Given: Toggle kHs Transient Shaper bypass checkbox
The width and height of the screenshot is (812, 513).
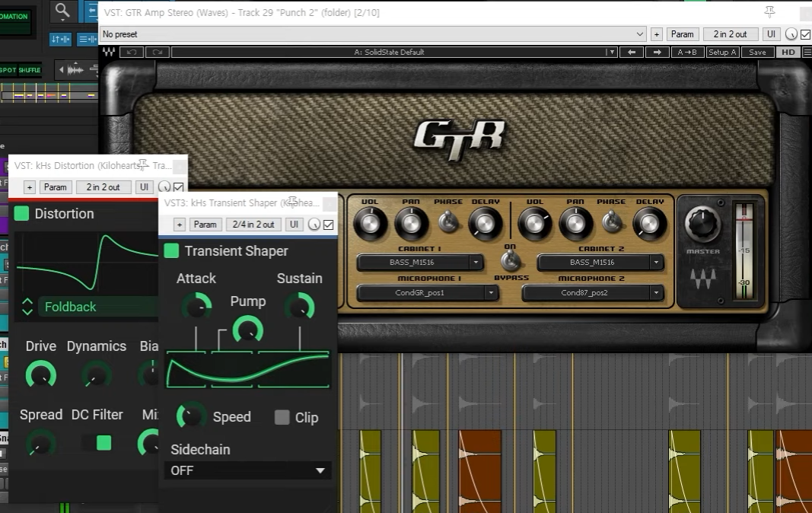Looking at the screenshot, I should pos(328,225).
